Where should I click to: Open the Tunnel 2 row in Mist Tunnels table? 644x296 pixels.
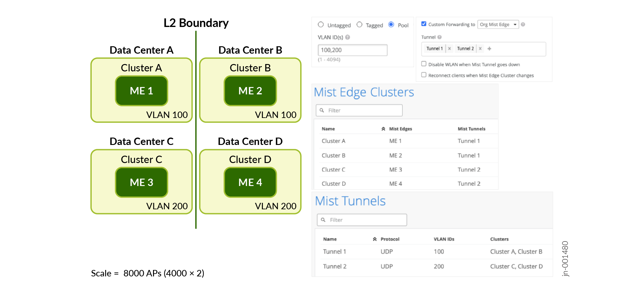point(335,266)
